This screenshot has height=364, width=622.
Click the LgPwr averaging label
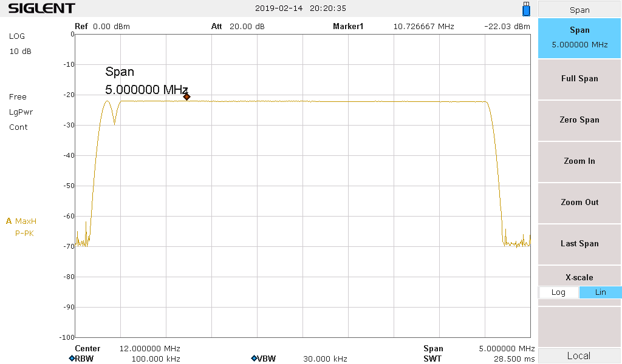21,112
